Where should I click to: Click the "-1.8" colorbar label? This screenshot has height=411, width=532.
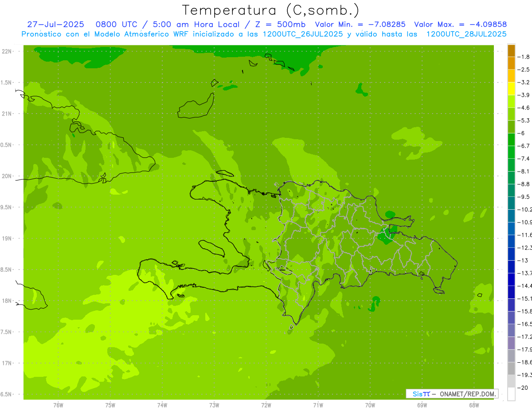(524, 57)
